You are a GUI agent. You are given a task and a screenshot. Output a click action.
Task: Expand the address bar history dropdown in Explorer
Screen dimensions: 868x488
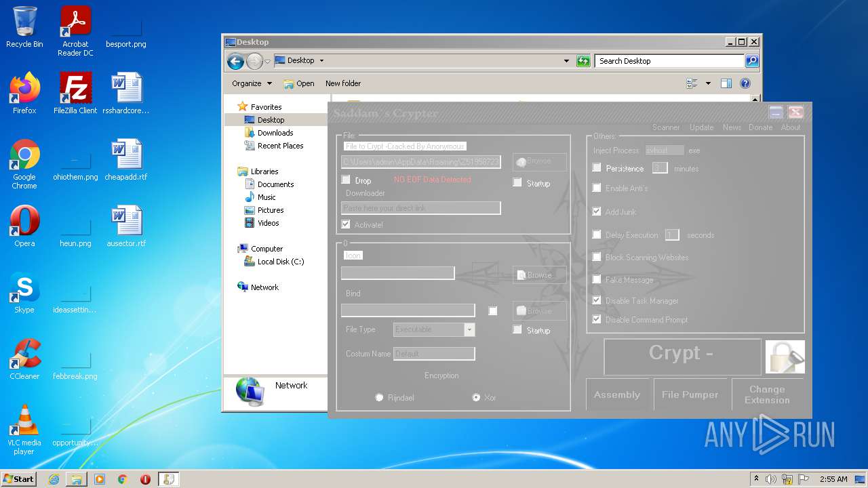[566, 61]
